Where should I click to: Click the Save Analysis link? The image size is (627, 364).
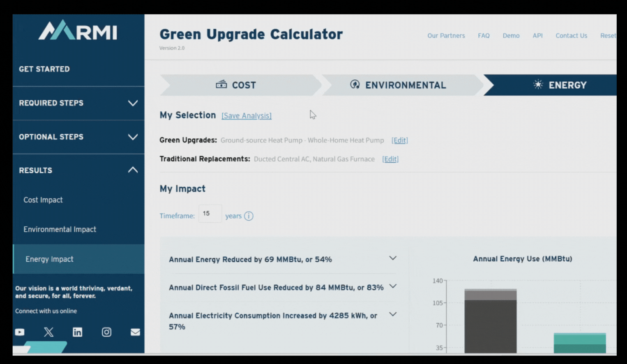tap(246, 115)
